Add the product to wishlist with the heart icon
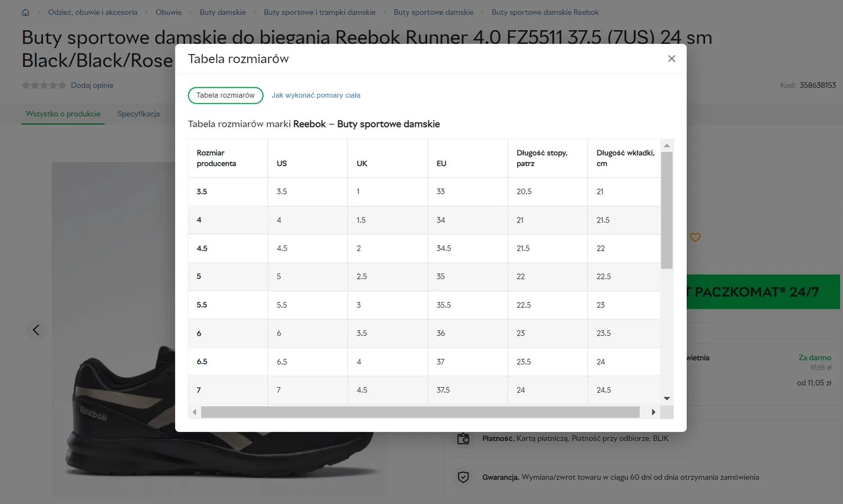The width and height of the screenshot is (843, 504). pos(695,237)
